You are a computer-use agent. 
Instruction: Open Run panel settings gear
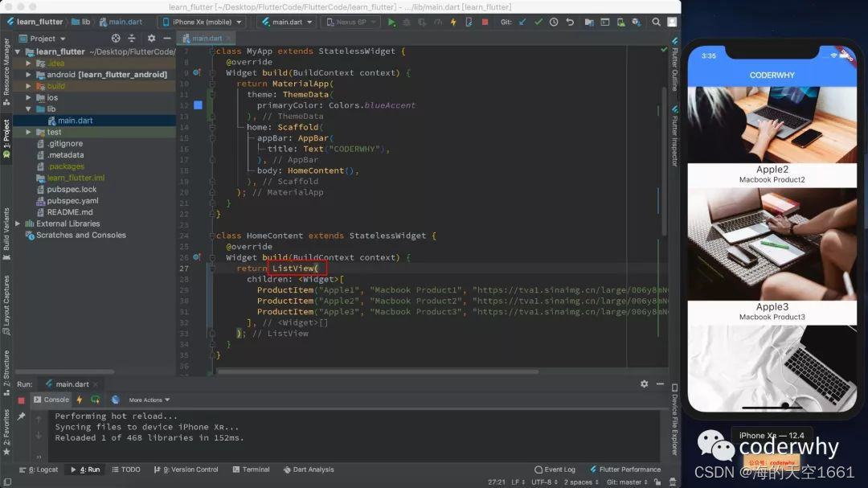[x=645, y=383]
